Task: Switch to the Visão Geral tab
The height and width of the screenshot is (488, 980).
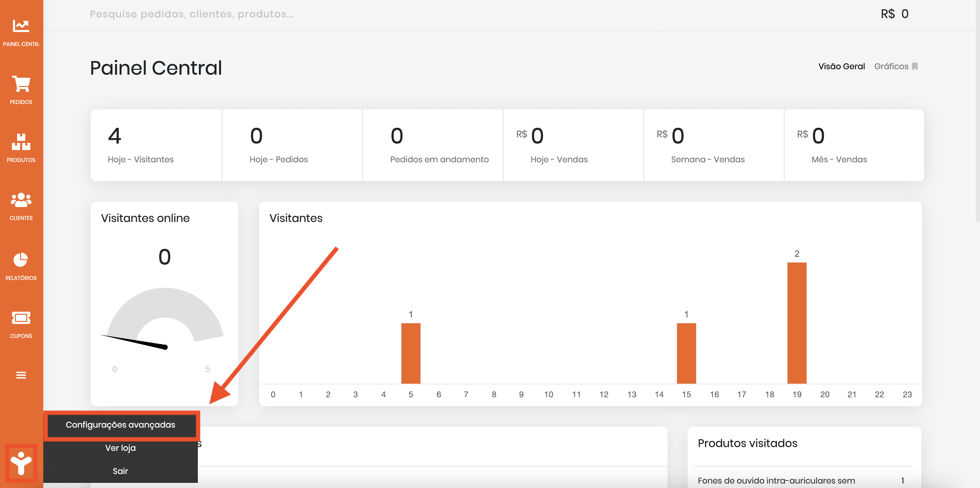Action: pyautogui.click(x=842, y=66)
